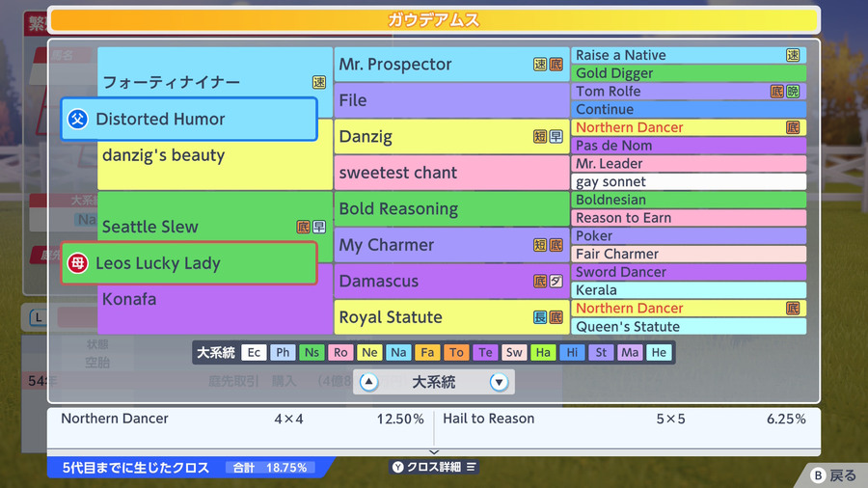Click the orange badge on Royal Statute

[556, 317]
